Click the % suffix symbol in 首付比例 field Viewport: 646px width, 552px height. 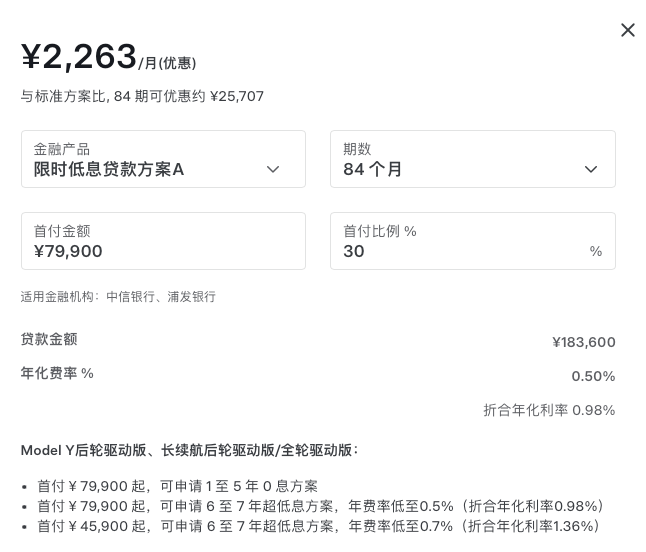[596, 252]
